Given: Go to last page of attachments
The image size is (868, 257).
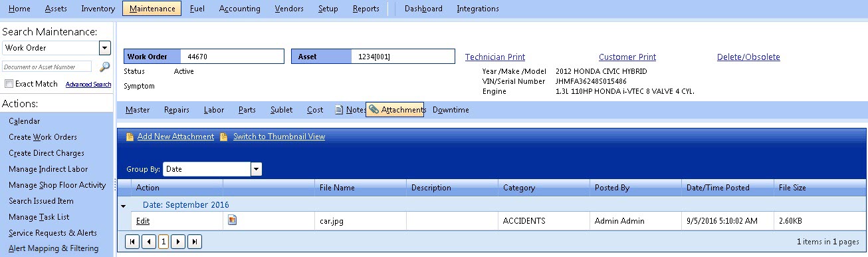Looking at the screenshot, I should pos(195,242).
